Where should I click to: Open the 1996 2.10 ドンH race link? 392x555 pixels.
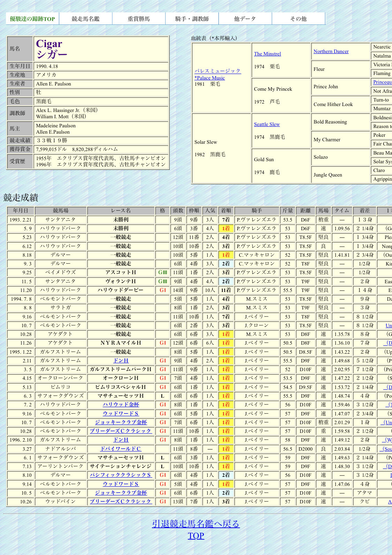(121, 440)
